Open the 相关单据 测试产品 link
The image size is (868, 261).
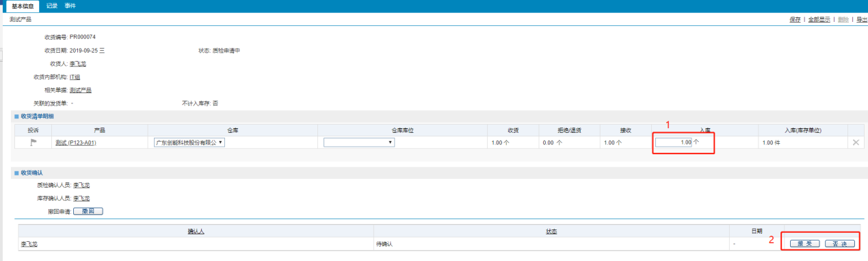(81, 90)
